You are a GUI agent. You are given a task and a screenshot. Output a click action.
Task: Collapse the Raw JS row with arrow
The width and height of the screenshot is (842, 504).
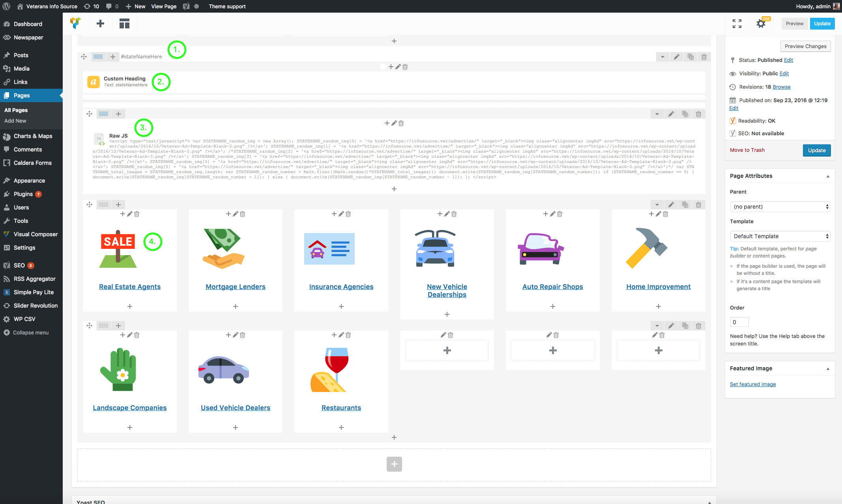(x=657, y=114)
